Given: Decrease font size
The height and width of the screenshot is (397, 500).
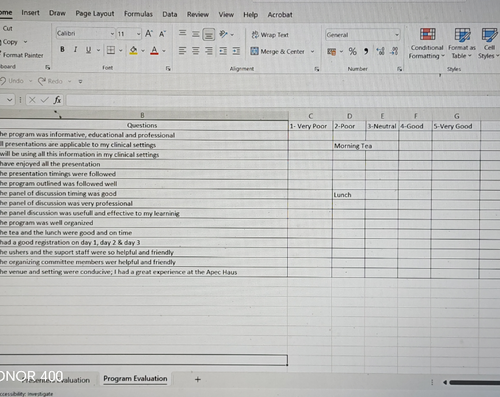Looking at the screenshot, I should 162,34.
